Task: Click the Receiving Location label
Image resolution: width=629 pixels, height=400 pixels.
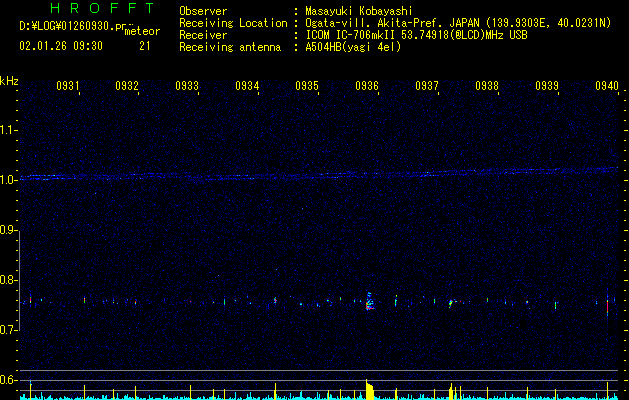Action: 233,23
